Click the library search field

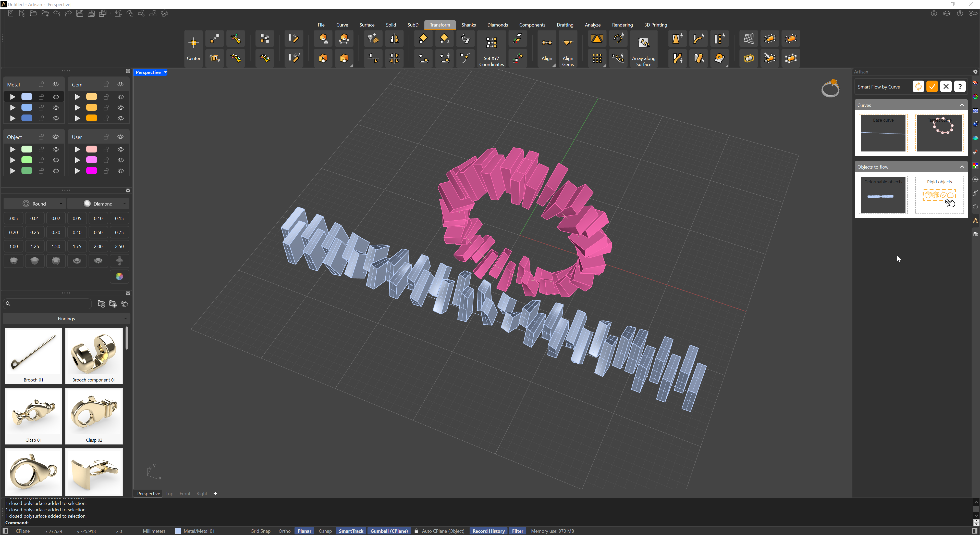(x=47, y=304)
